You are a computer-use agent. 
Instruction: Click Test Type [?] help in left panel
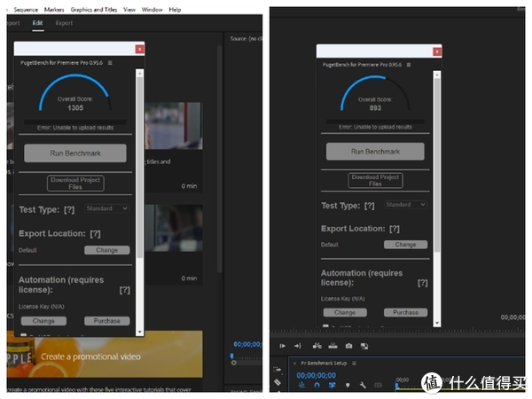coord(69,209)
